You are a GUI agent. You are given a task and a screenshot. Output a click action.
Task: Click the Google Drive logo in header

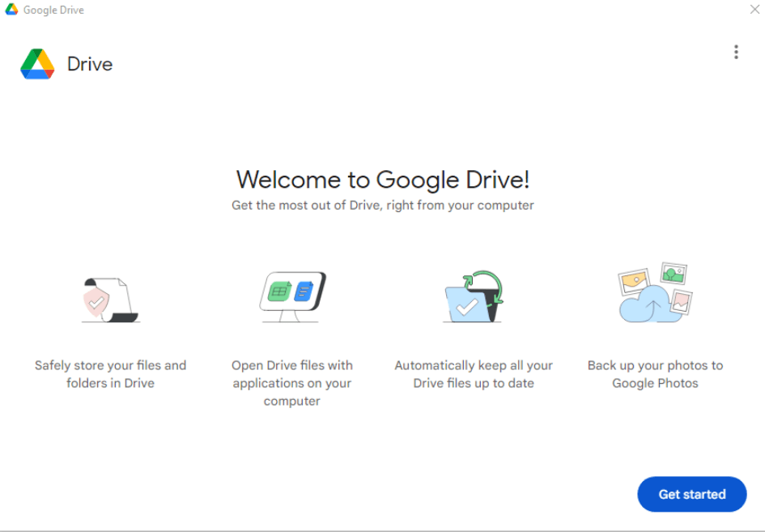coord(37,64)
